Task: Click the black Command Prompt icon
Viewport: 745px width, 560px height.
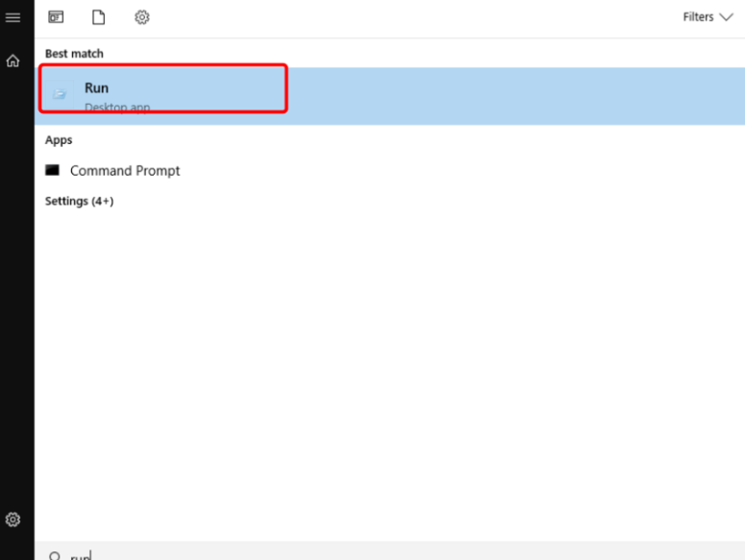Action: pyautogui.click(x=53, y=170)
